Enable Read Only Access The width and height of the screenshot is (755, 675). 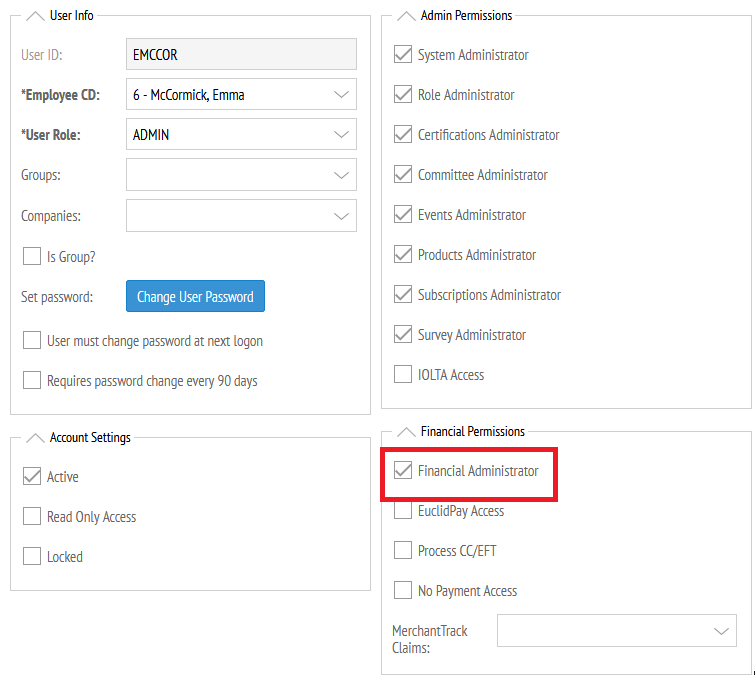(32, 517)
